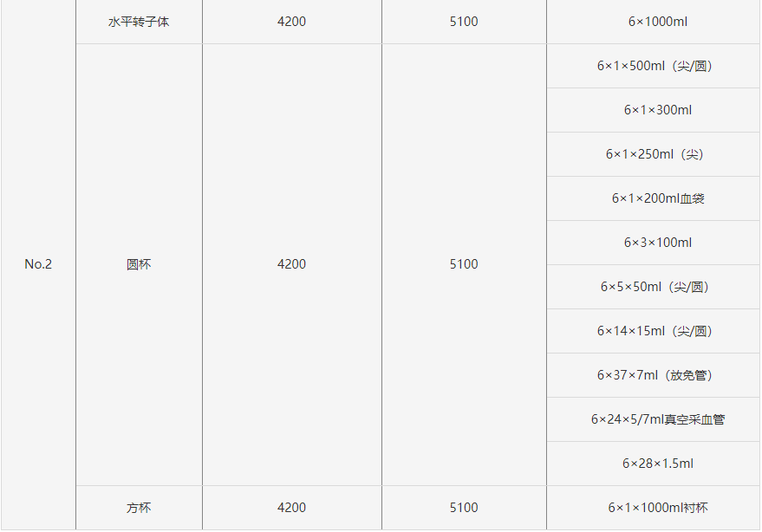Click the 6×1×200ml血袋 cell
Viewport: 762px width, 532px height.
658,198
